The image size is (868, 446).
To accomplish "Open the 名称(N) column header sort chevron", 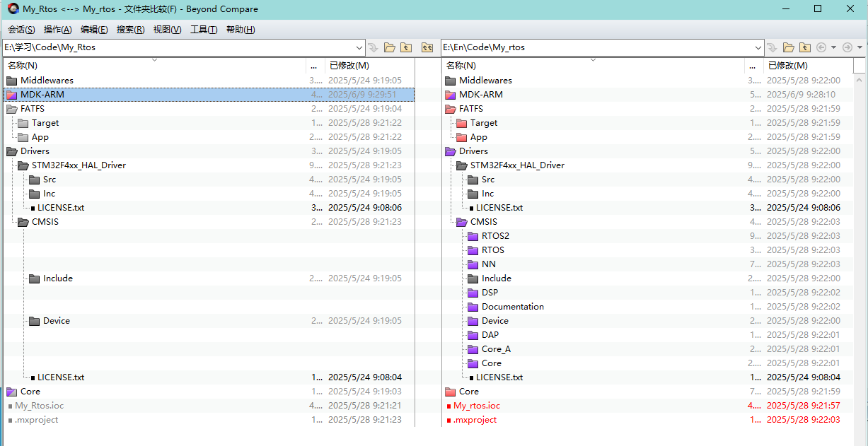I will 154,61.
